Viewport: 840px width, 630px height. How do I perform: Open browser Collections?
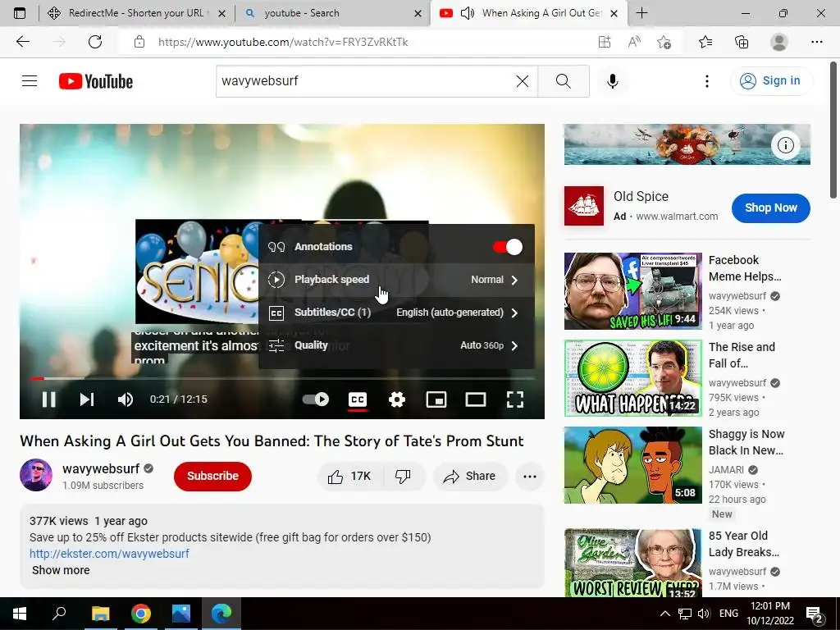(x=742, y=42)
